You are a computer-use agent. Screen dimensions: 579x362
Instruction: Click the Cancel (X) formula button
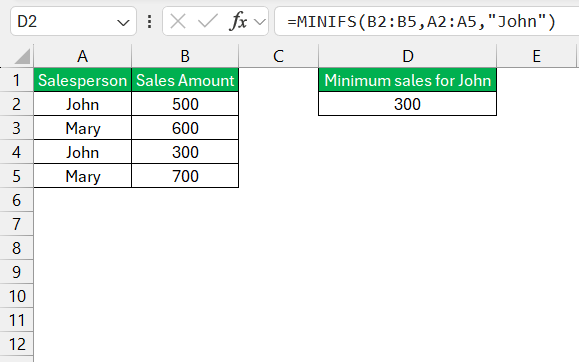point(178,22)
